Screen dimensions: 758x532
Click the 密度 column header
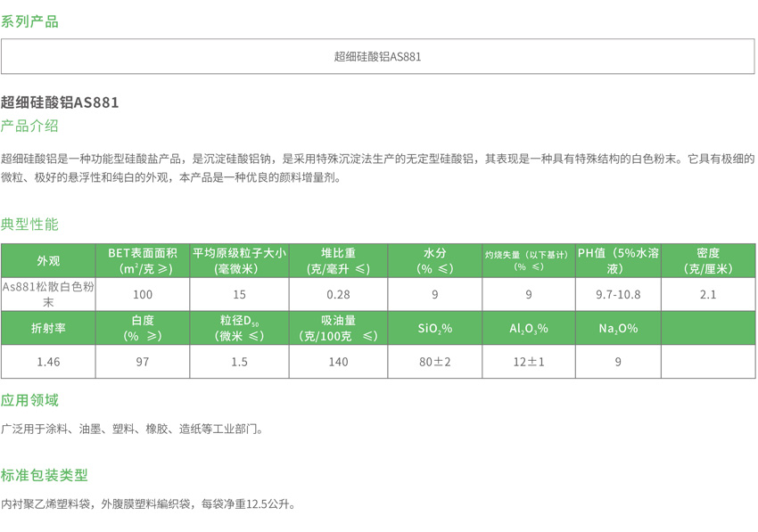[708, 260]
